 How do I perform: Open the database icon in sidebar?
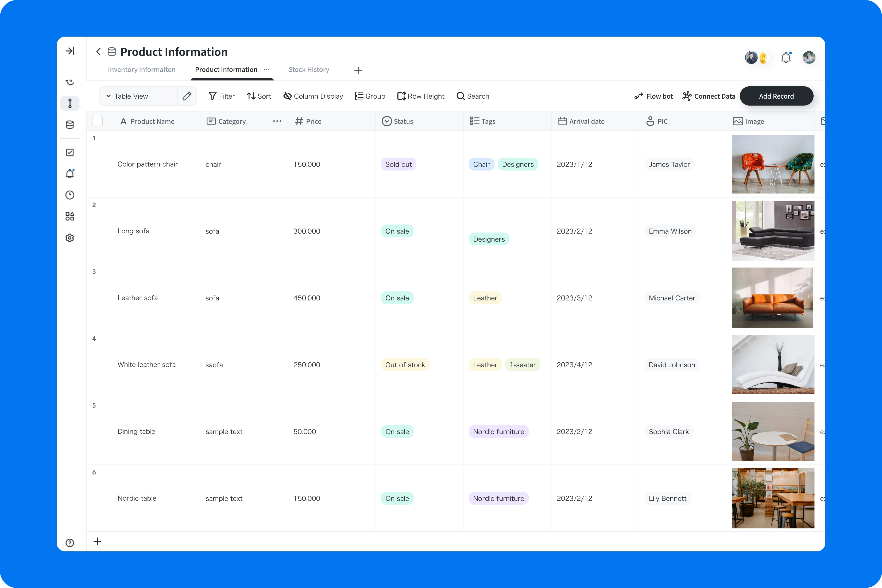[x=70, y=125]
